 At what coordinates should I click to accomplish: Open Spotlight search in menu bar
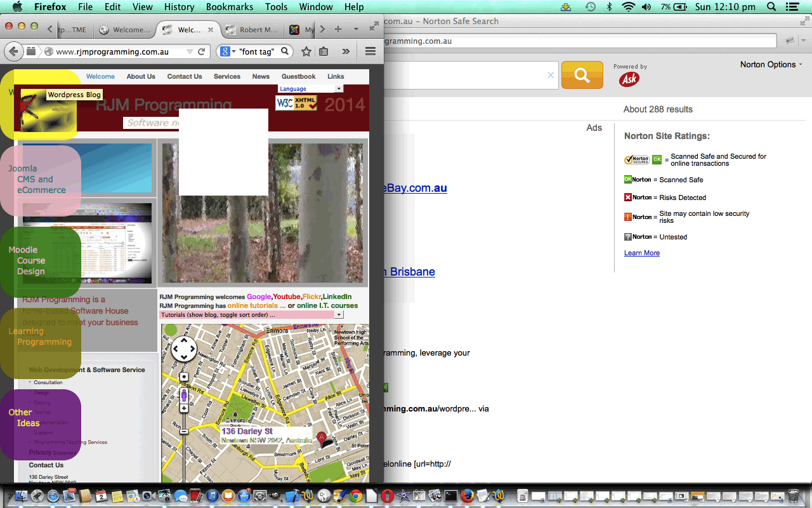point(771,7)
